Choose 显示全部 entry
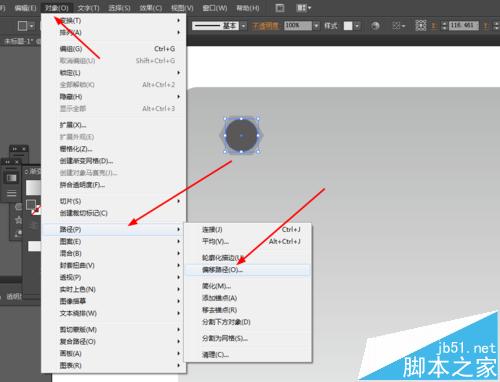This screenshot has height=382, width=500. point(113,109)
